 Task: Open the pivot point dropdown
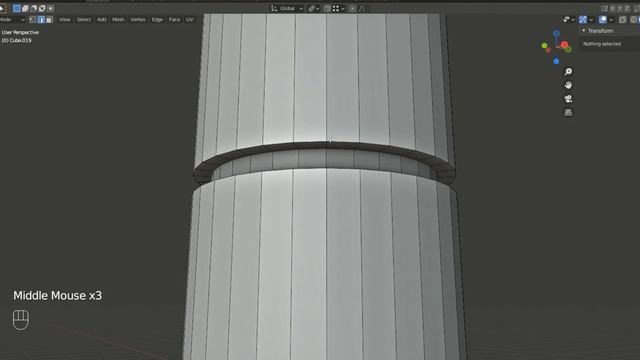pyautogui.click(x=313, y=8)
